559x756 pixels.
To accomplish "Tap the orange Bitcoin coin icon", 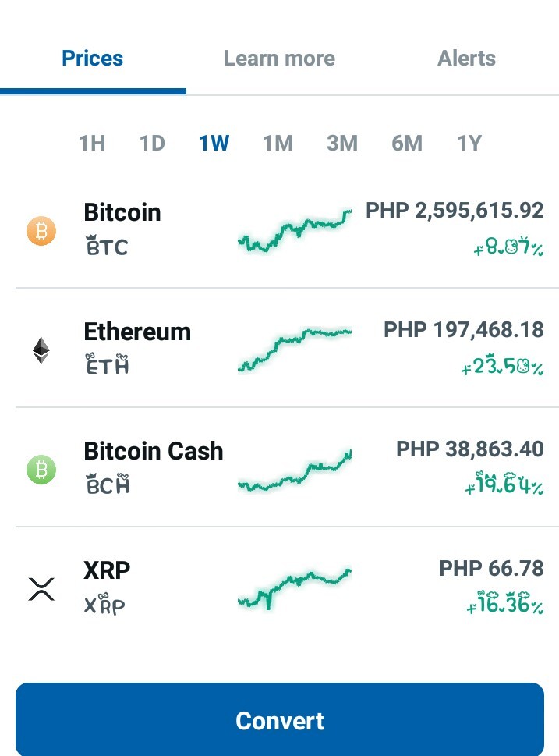I will [x=41, y=230].
